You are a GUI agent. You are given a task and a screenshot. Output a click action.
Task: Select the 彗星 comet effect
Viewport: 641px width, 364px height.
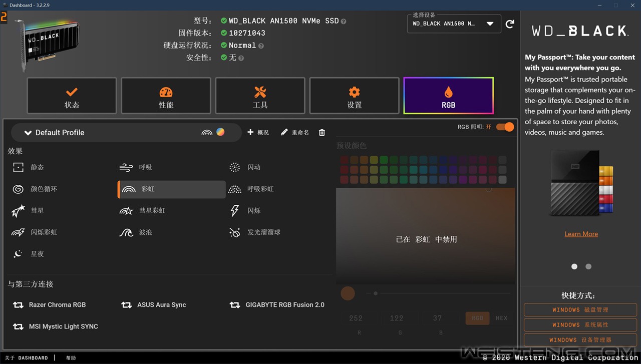(28, 211)
